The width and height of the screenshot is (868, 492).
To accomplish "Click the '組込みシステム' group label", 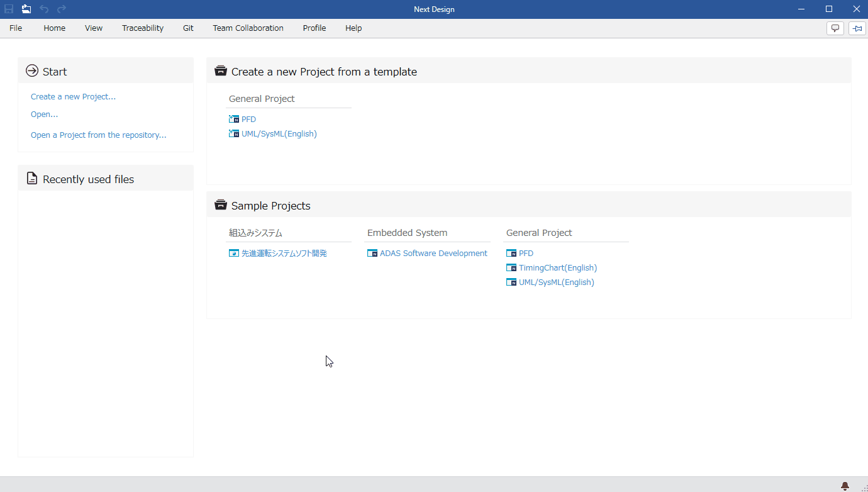I will pos(255,233).
